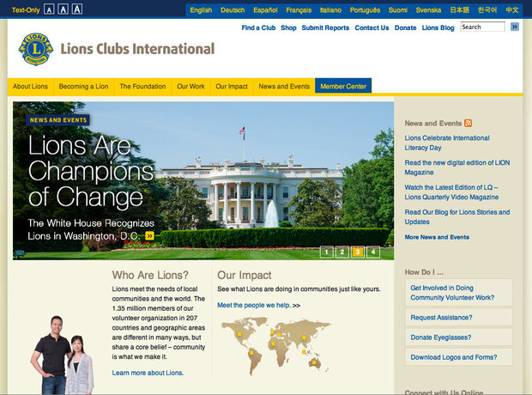This screenshot has height=395, width=532.
Task: Select the largest text size icon
Action: pyautogui.click(x=77, y=9)
